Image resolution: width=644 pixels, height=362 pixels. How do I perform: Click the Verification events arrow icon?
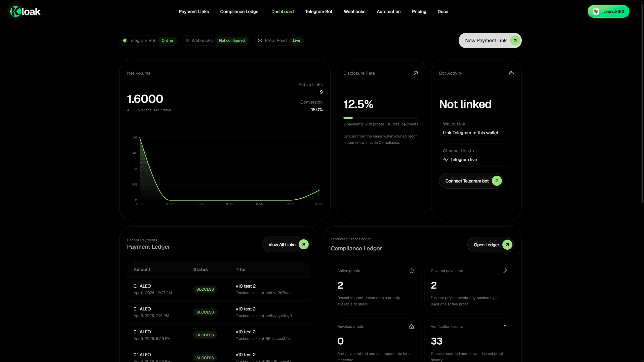pyautogui.click(x=505, y=327)
